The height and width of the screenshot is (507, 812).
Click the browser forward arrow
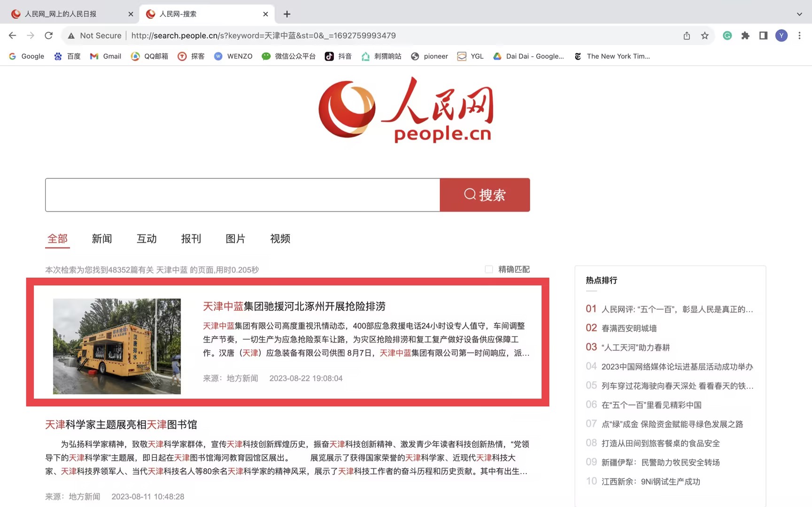(x=31, y=36)
